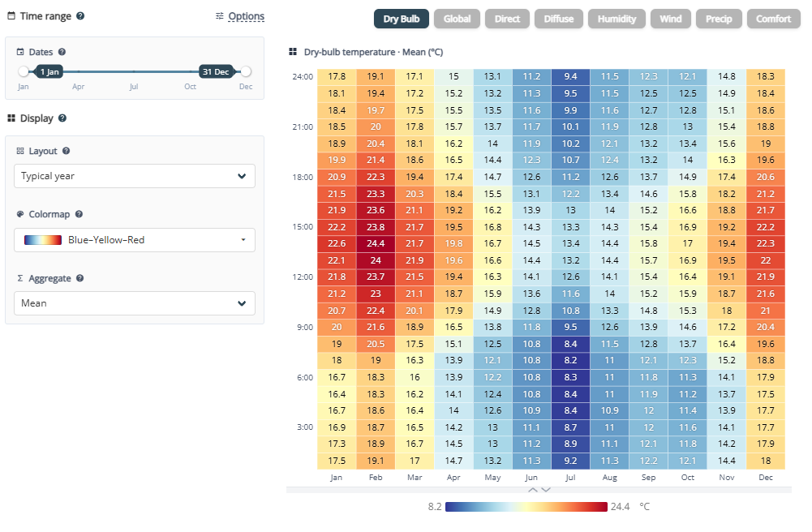This screenshot has width=812, height=532.
Task: Select the Comfort tab
Action: point(773,19)
